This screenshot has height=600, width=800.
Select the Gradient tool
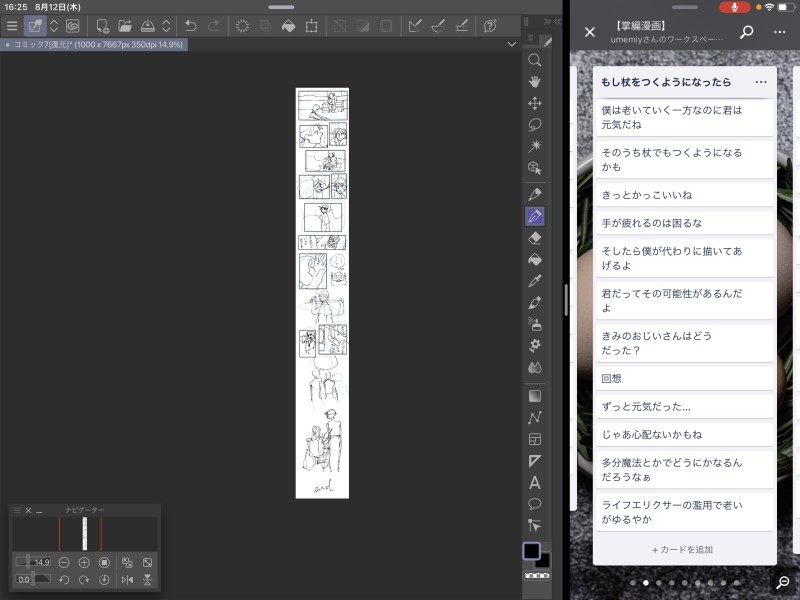(x=535, y=395)
